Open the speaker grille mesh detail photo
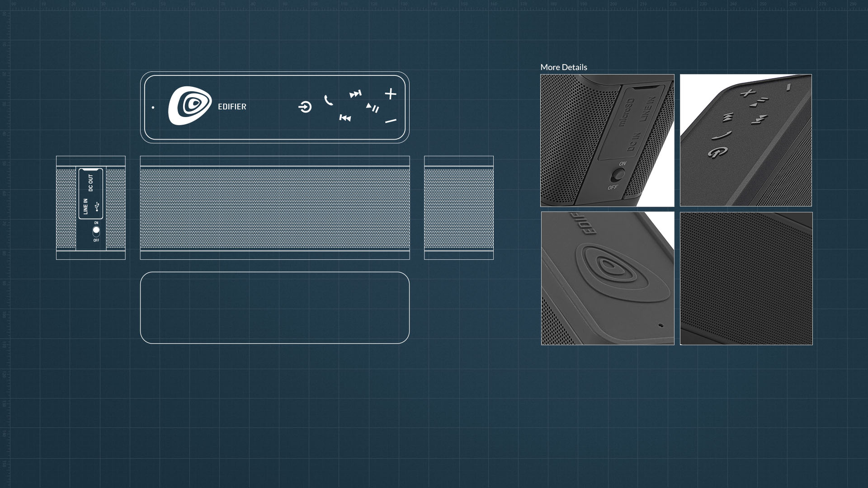The height and width of the screenshot is (488, 868). click(x=746, y=278)
